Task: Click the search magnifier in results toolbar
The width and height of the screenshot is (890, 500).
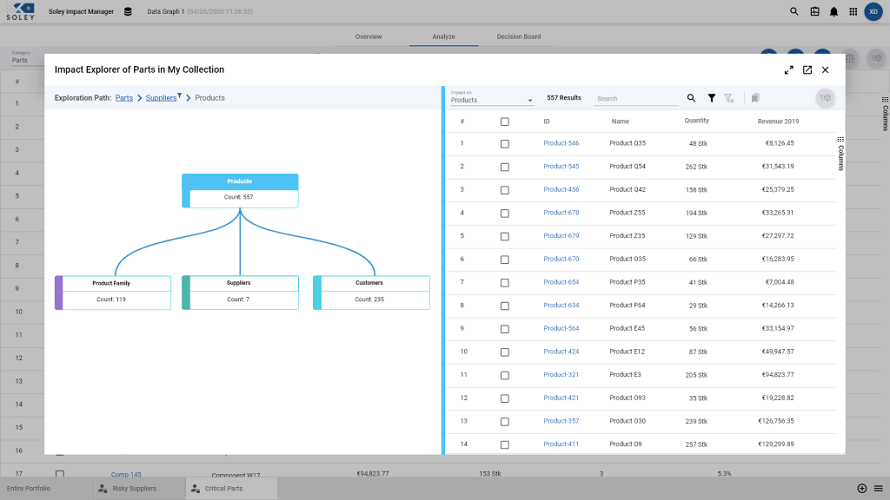Action: pos(691,98)
